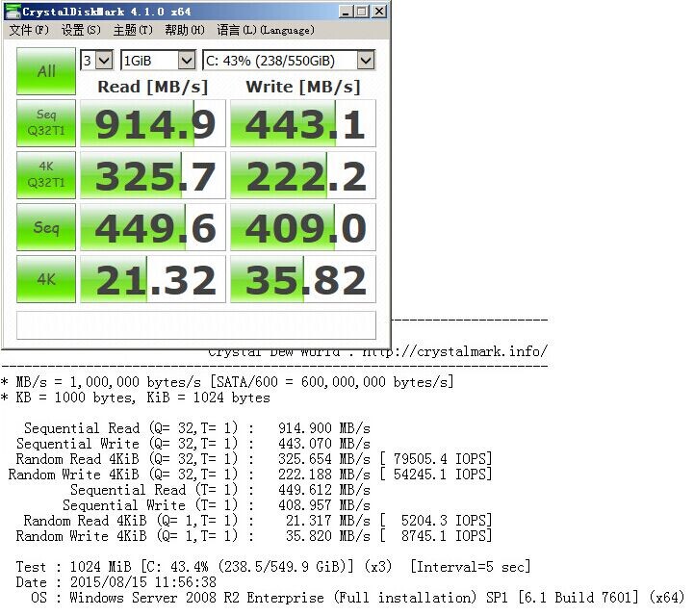Click the Seq write result 409.0
Screen dimensions: 694x616
point(303,227)
